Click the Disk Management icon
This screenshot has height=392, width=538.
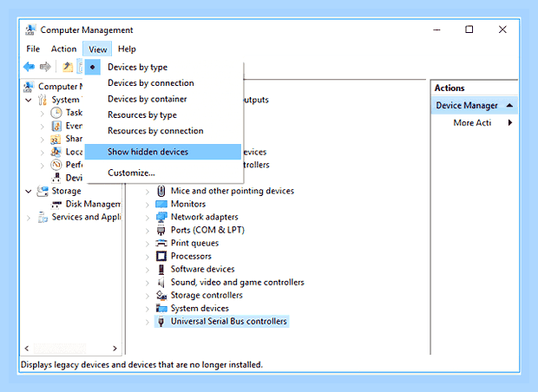56,205
